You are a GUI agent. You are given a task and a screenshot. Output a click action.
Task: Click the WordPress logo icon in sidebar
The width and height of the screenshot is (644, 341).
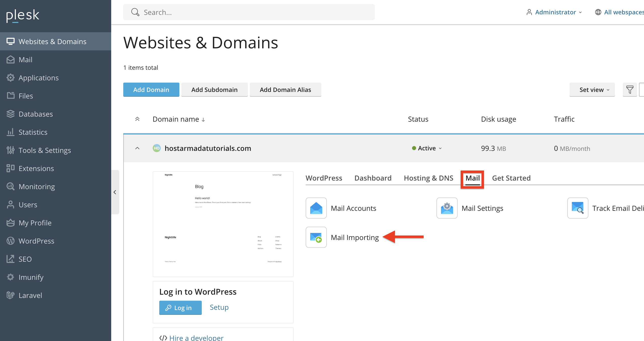point(10,241)
